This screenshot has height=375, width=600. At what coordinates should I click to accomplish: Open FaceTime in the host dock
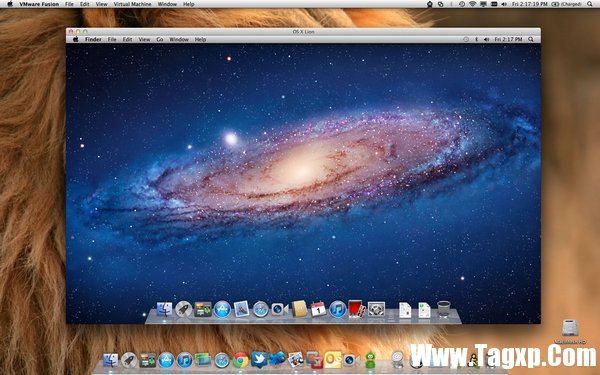(351, 360)
